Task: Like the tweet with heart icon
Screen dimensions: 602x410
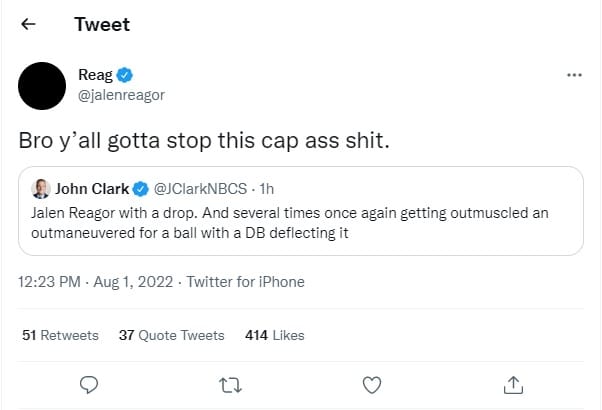Action: (371, 384)
